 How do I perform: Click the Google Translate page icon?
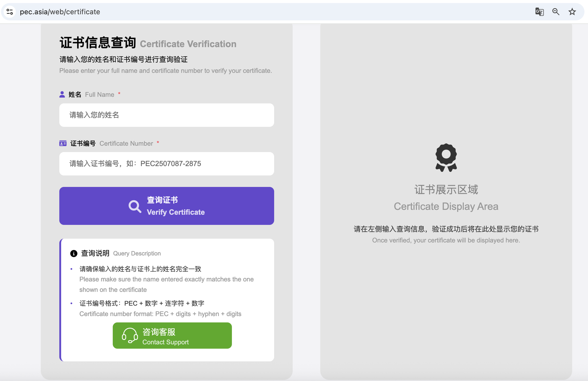pos(539,12)
